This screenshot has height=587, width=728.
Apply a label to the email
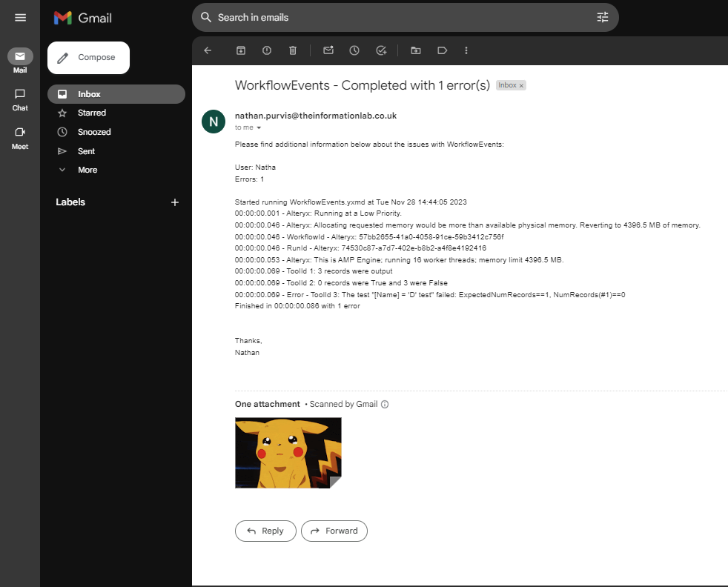point(443,50)
